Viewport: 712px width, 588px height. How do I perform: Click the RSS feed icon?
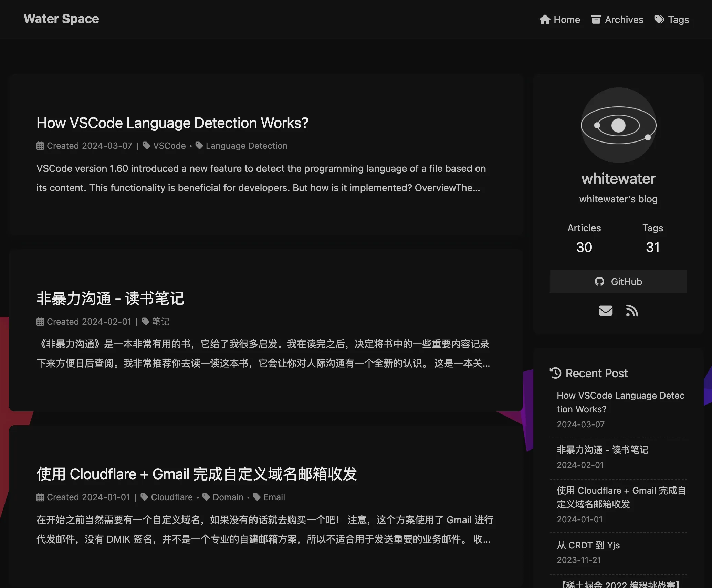coord(632,311)
